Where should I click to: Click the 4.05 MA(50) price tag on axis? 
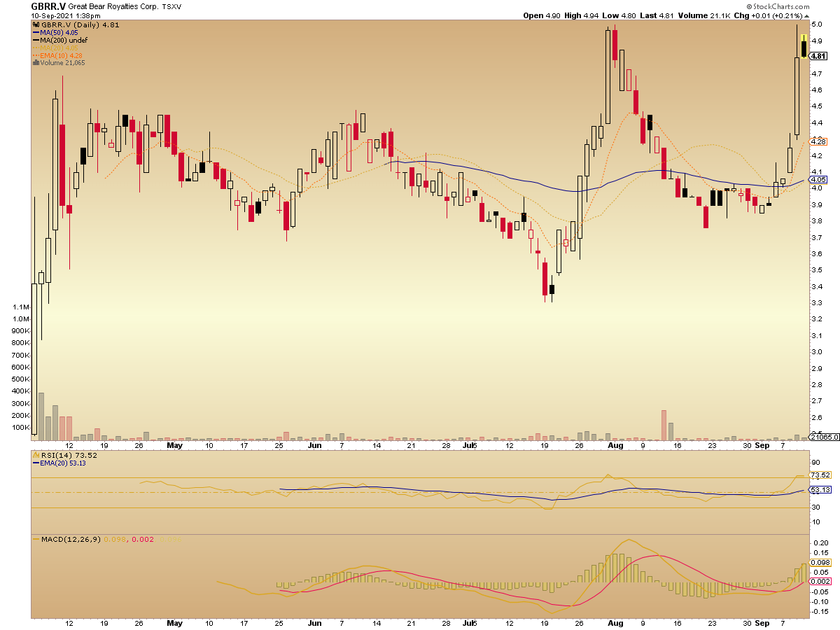point(818,179)
